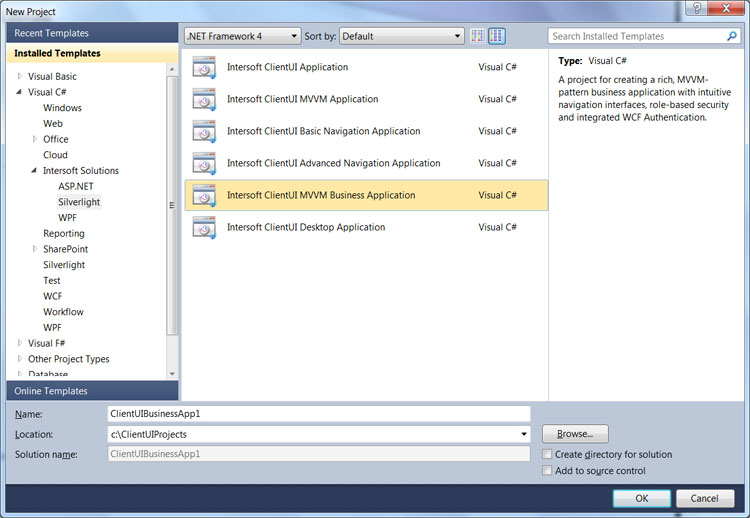Enable Create directory for solution

547,454
